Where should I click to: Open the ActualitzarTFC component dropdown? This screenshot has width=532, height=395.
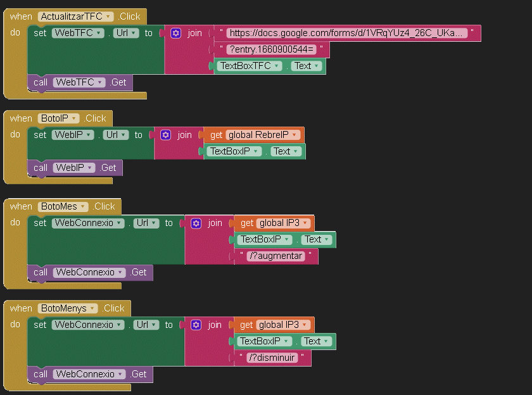108,16
